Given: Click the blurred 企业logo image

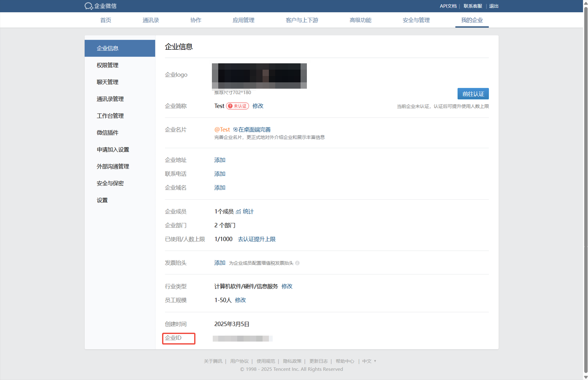Looking at the screenshot, I should [x=259, y=76].
